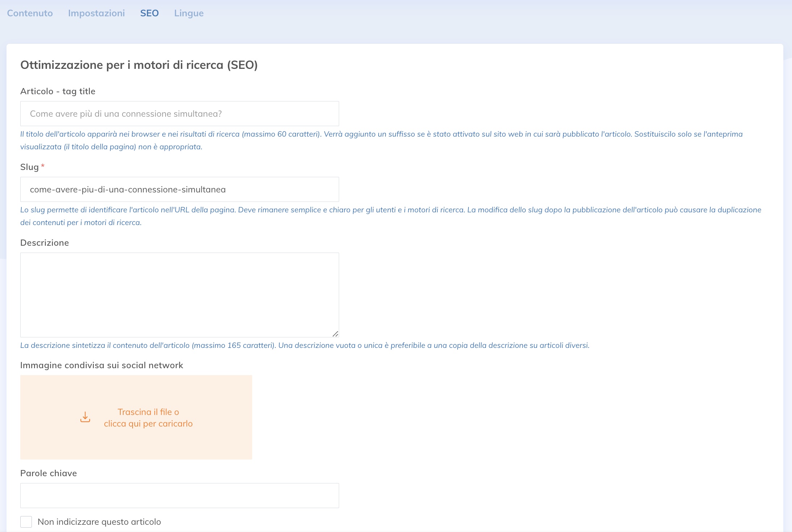Viewport: 792px width, 532px height.
Task: Select the SEO tab
Action: coord(150,13)
